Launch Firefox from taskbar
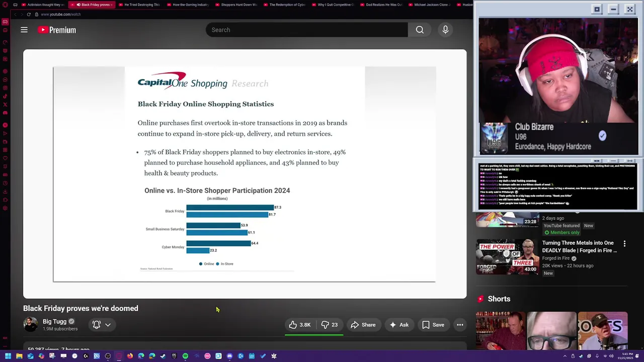The height and width of the screenshot is (362, 644). pyautogui.click(x=130, y=356)
